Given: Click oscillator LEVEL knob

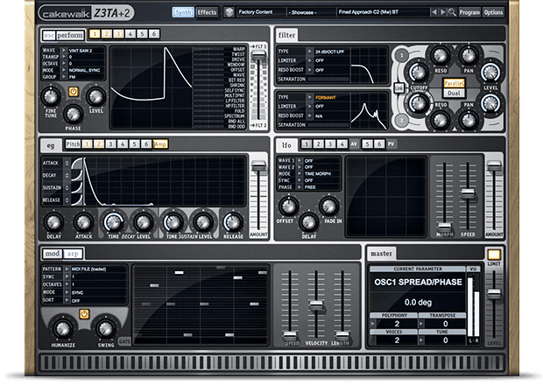Looking at the screenshot, I should point(96,96).
